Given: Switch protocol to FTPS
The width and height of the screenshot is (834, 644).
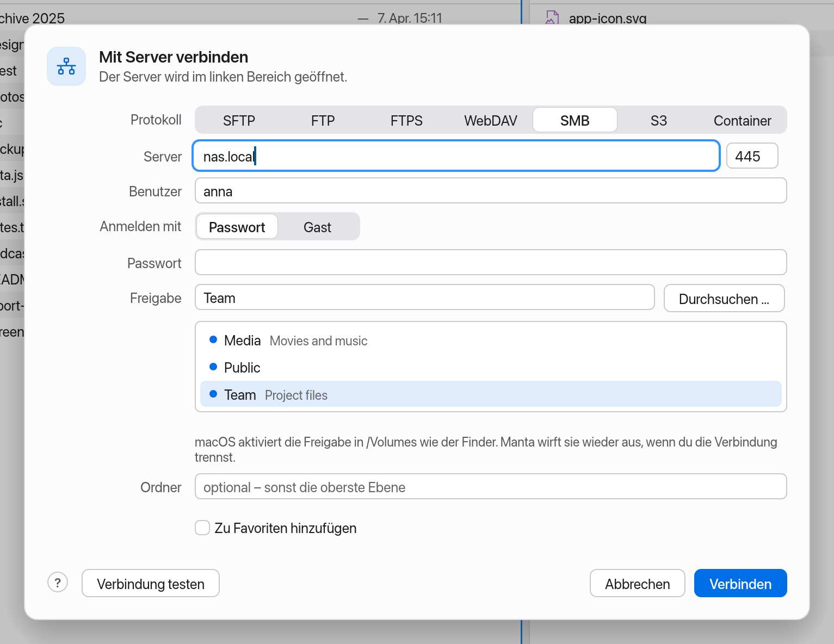Looking at the screenshot, I should [406, 120].
